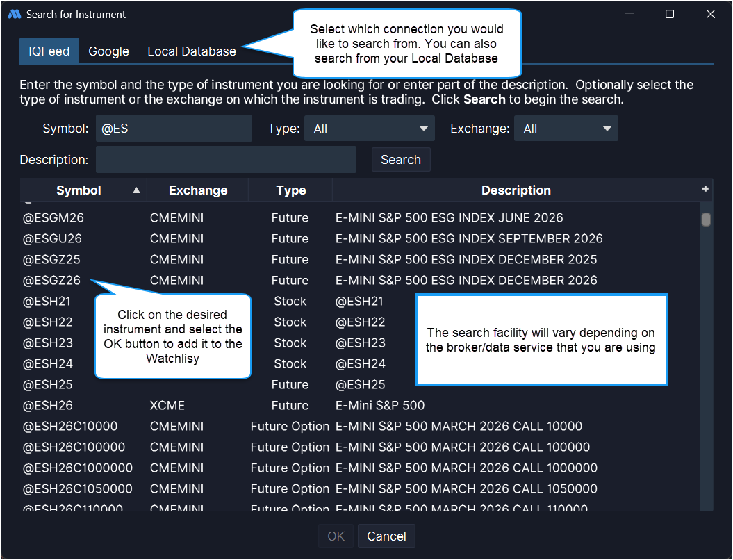Sort by the Exchange column header
This screenshot has height=560, width=733.
(198, 190)
